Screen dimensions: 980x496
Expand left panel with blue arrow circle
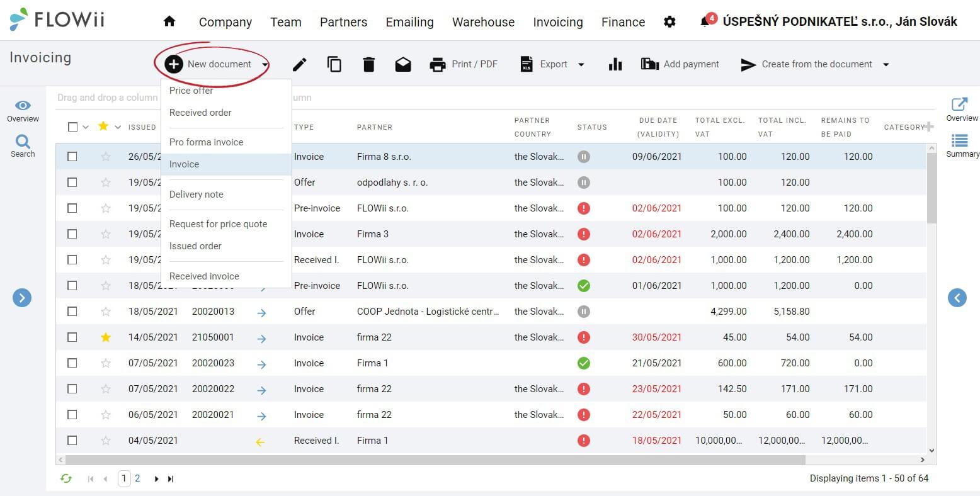(x=22, y=298)
